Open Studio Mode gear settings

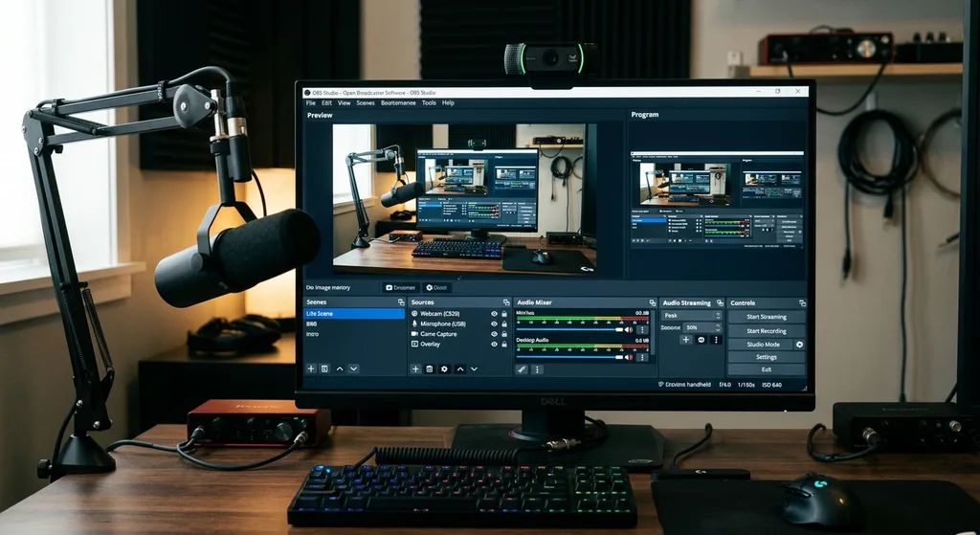pos(799,345)
